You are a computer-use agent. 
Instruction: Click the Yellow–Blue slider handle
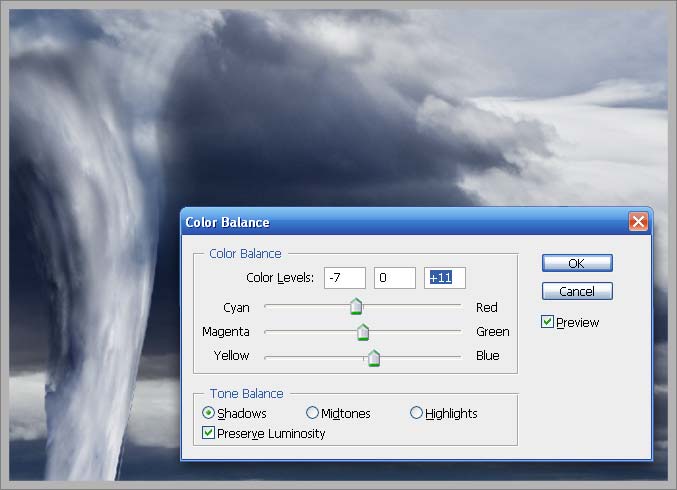point(373,357)
